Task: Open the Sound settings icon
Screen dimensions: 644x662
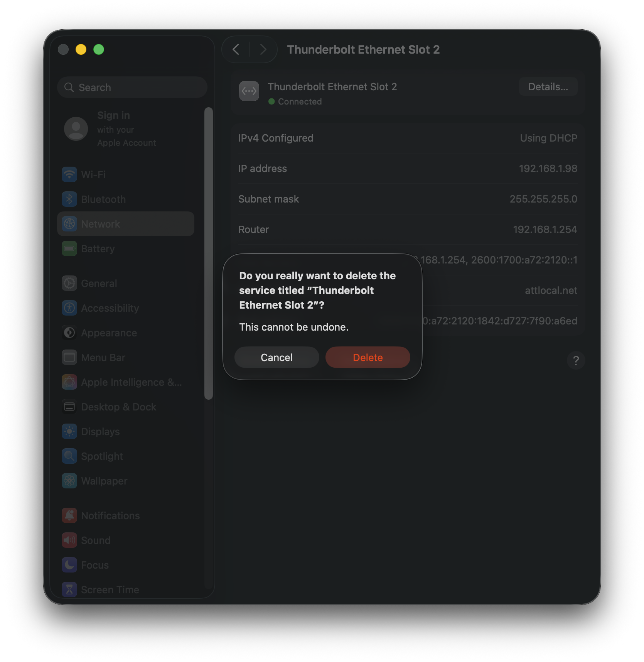Action: [69, 540]
